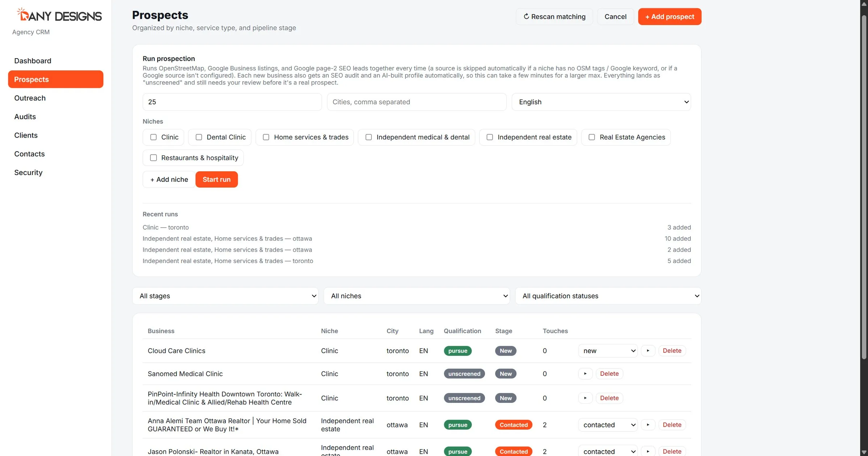The width and height of the screenshot is (868, 456).
Task: Enable Independent medical & dental niche
Action: point(369,137)
